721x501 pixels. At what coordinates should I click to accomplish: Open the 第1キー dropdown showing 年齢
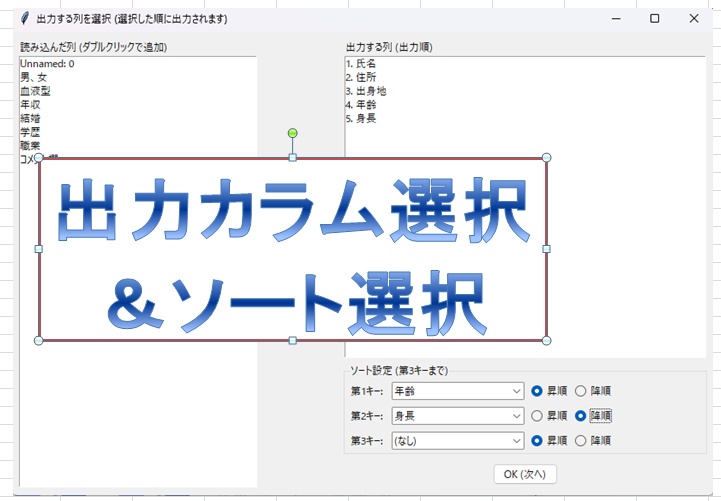(458, 391)
